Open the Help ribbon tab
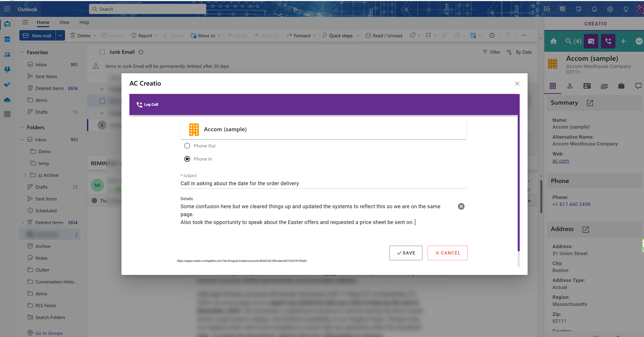Image resolution: width=644 pixels, height=337 pixels. coord(84,22)
